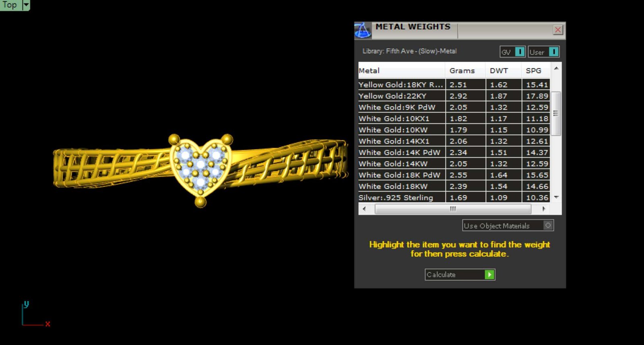
Task: Open the Top viewport dropdown arrow
Action: click(26, 5)
